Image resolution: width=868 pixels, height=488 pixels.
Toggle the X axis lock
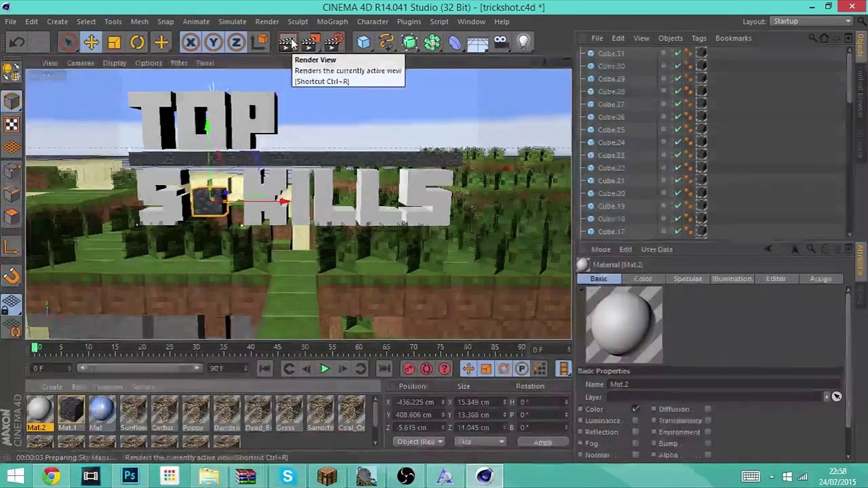tap(191, 43)
